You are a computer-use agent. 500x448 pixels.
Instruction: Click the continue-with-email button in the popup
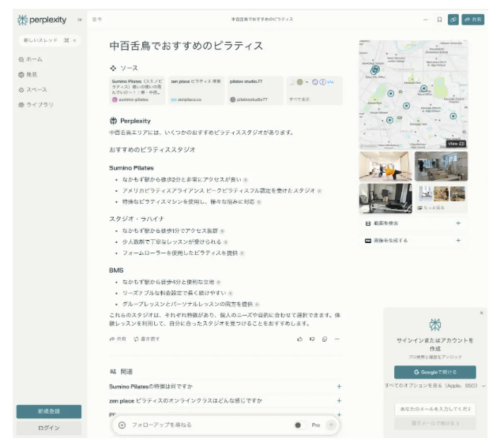[x=435, y=423]
